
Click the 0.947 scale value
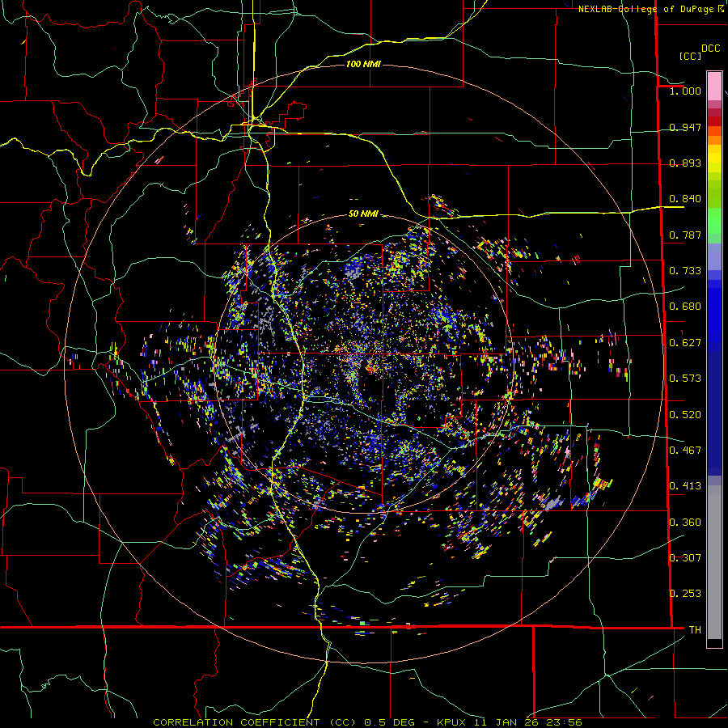(685, 127)
